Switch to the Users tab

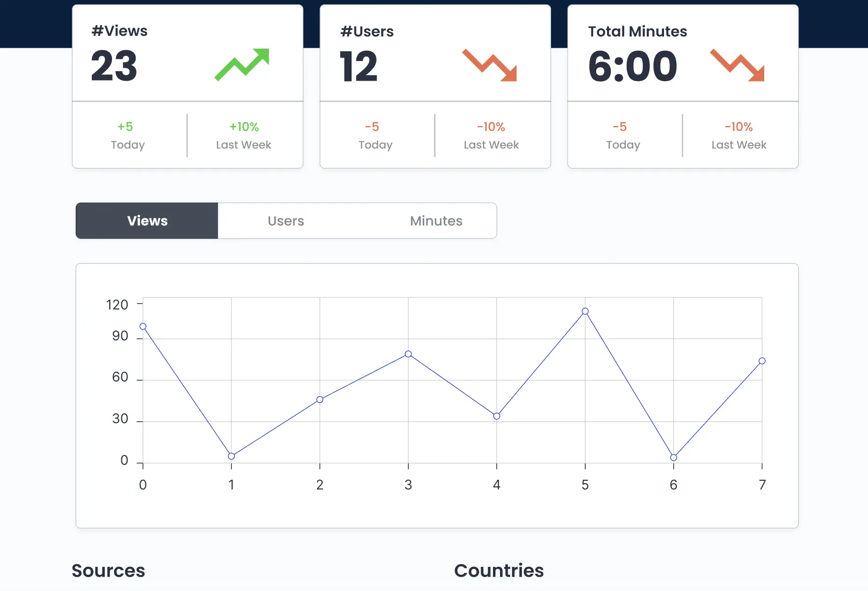coord(286,221)
